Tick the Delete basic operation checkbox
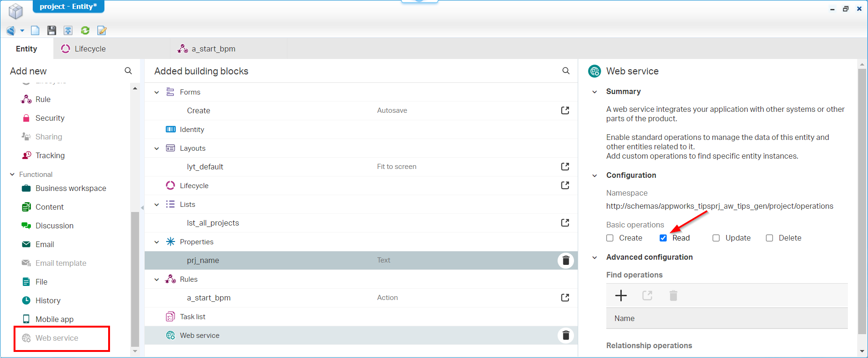This screenshot has width=868, height=358. [769, 238]
